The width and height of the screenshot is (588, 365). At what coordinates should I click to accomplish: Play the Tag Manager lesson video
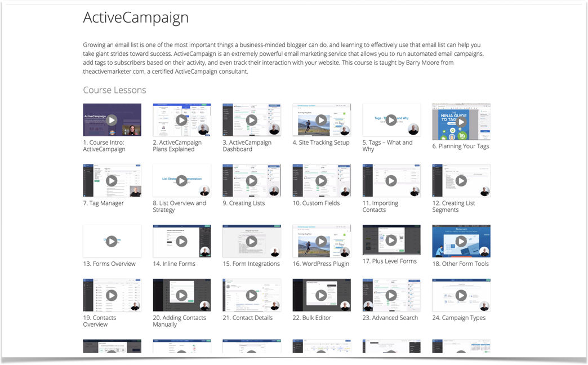pyautogui.click(x=112, y=181)
